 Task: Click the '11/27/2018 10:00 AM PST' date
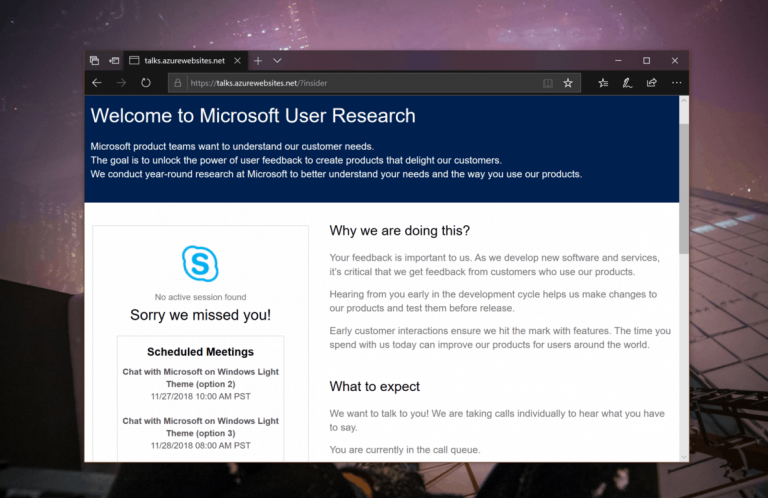coord(200,397)
